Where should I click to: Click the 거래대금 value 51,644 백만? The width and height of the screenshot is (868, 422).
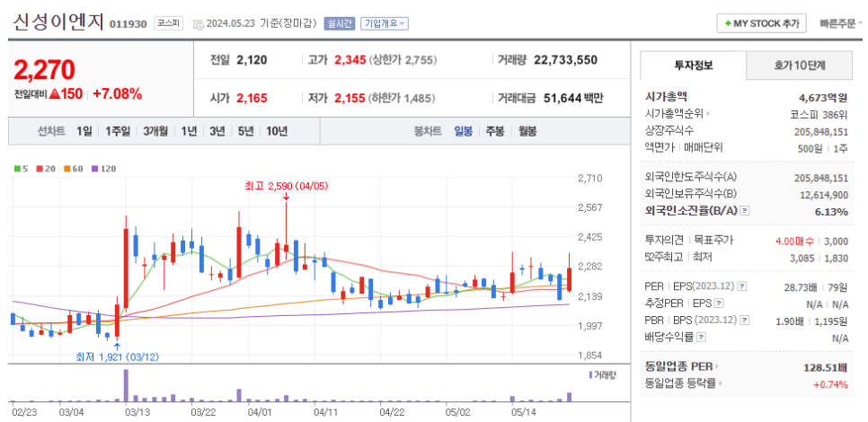click(573, 99)
